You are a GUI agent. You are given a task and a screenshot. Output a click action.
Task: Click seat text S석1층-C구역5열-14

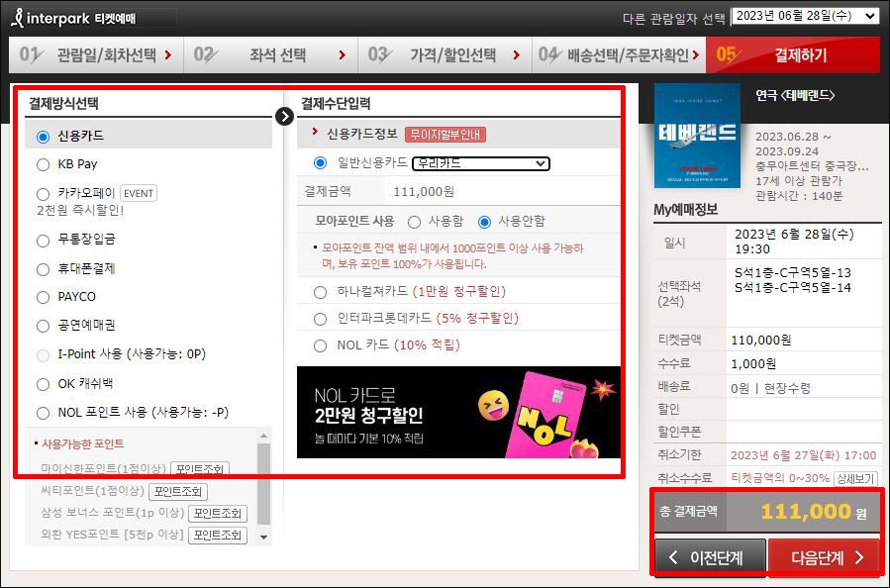793,288
